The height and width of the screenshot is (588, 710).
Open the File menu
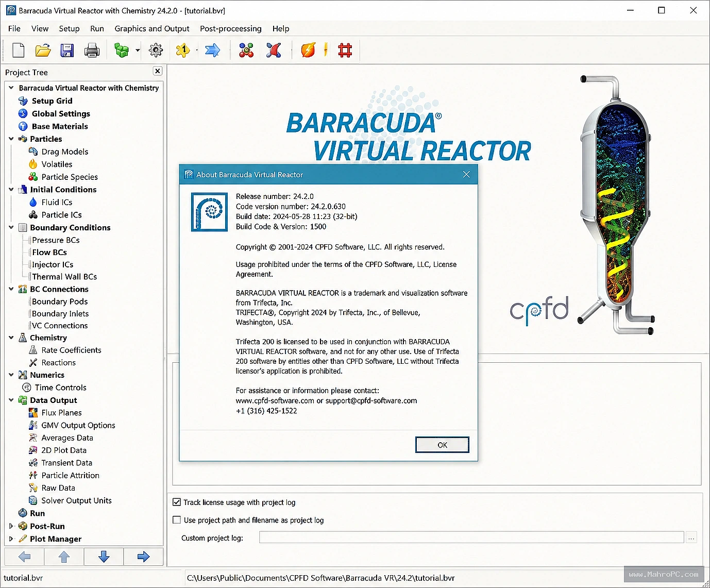(14, 29)
